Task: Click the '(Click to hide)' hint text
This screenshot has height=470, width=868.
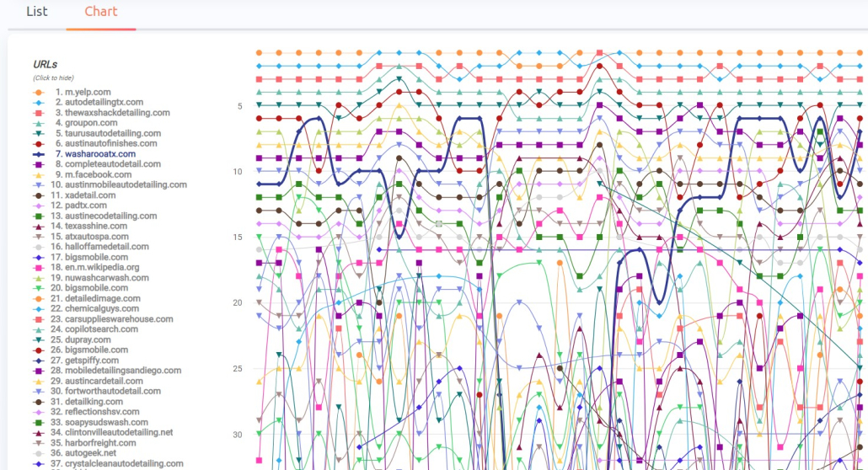Action: pos(53,78)
